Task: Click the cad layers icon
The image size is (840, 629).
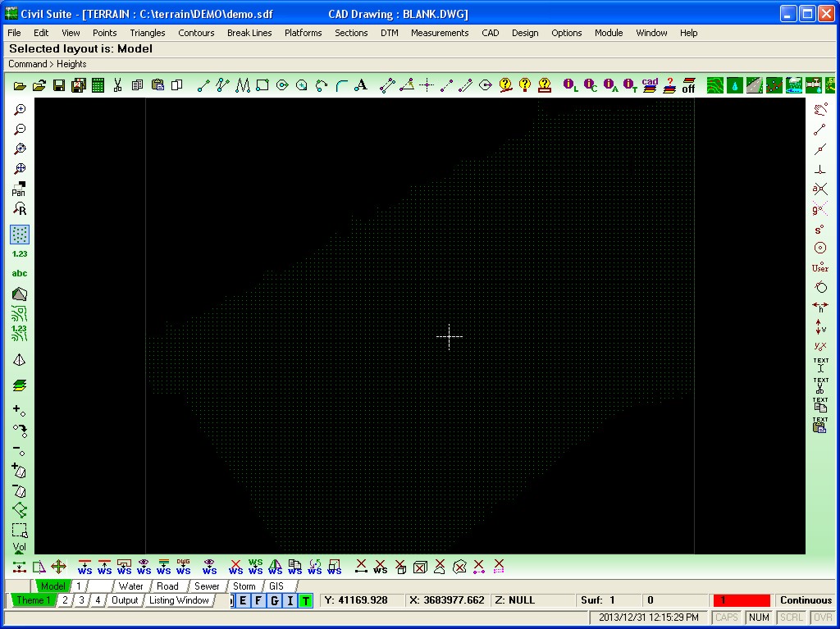Action: [x=650, y=85]
